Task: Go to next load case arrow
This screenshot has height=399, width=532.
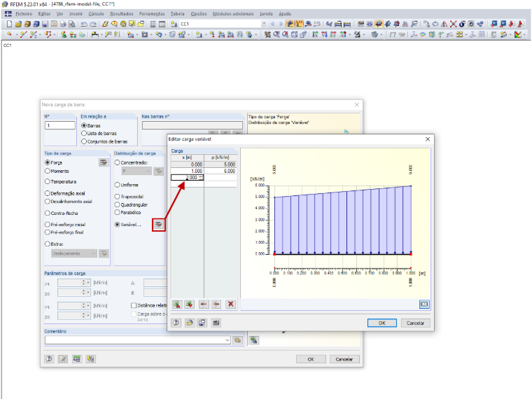Action: click(x=281, y=24)
